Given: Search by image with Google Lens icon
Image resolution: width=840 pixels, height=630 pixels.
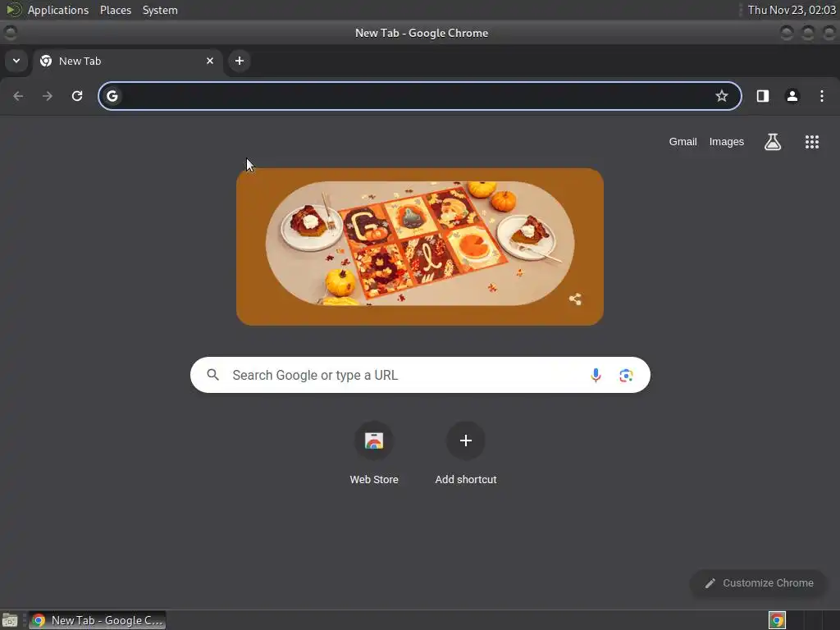Looking at the screenshot, I should pyautogui.click(x=626, y=375).
